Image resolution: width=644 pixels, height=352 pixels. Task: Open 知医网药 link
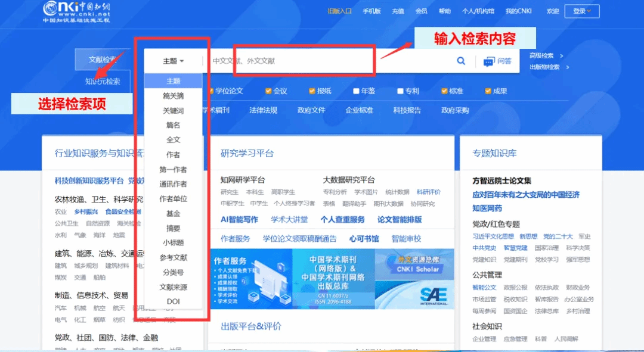(487, 208)
